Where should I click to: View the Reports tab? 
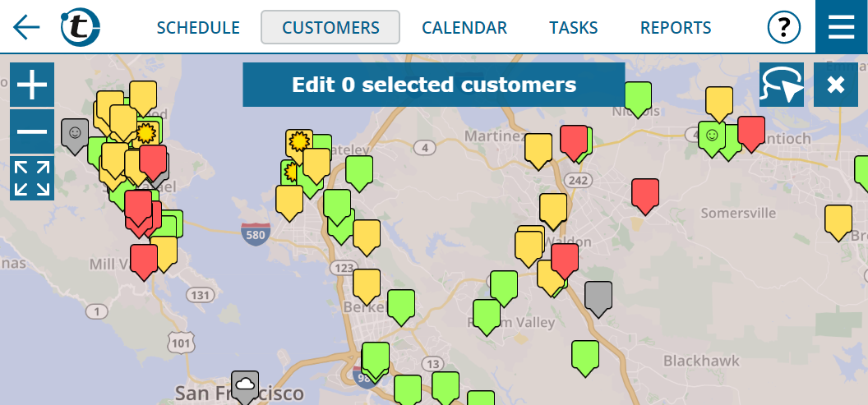pos(676,27)
